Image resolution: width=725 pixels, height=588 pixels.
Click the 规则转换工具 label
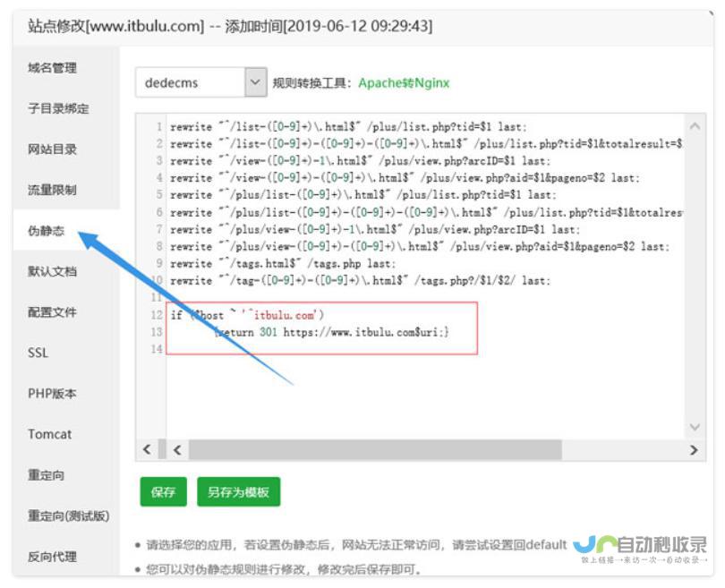[x=312, y=83]
